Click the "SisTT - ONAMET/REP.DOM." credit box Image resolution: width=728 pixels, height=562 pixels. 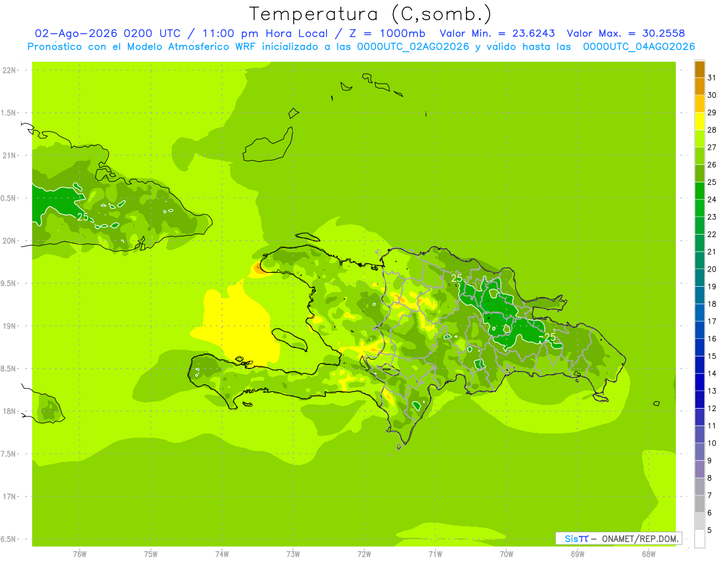pos(618,538)
